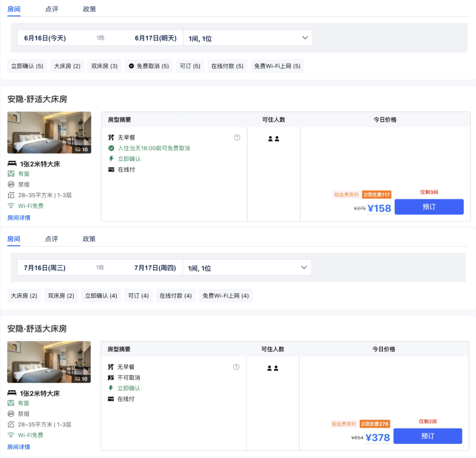Select the 在线付款 (4) filter chip
The image size is (476, 458).
click(175, 295)
